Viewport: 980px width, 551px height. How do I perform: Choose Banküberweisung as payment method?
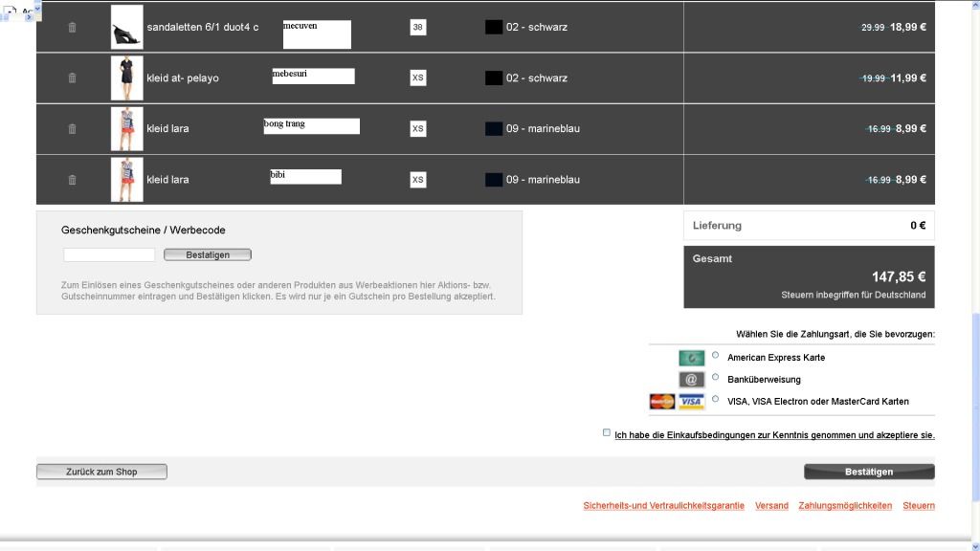click(x=716, y=377)
